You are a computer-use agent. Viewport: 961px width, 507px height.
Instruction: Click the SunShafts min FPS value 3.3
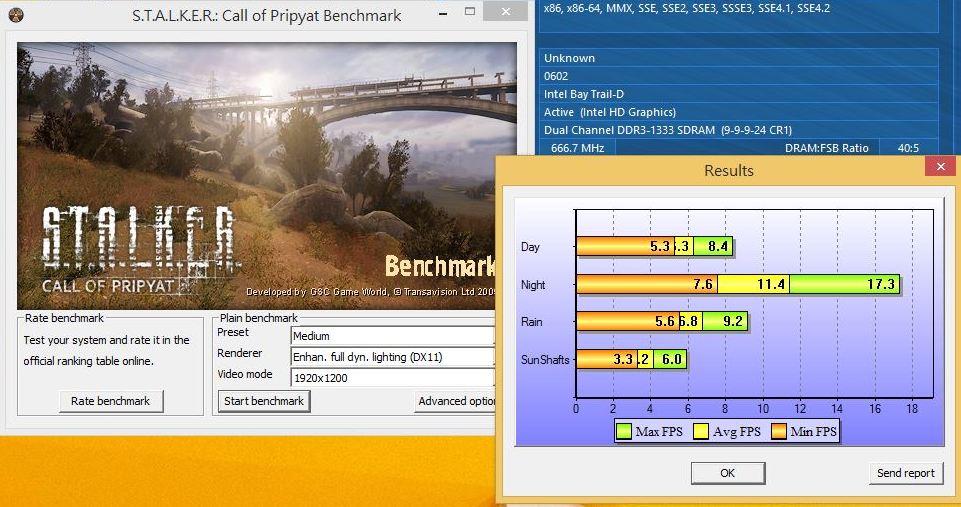(623, 359)
